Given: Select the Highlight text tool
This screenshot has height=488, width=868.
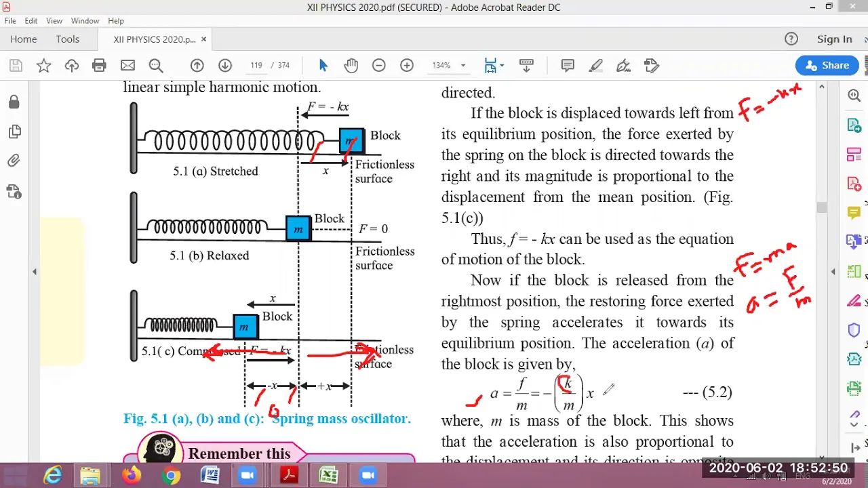Looking at the screenshot, I should click(x=595, y=66).
